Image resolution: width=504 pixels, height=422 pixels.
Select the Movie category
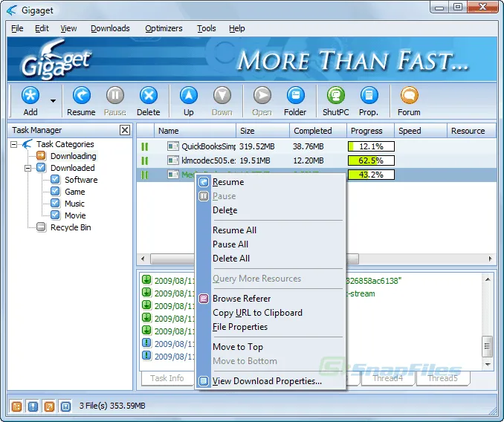pos(75,215)
